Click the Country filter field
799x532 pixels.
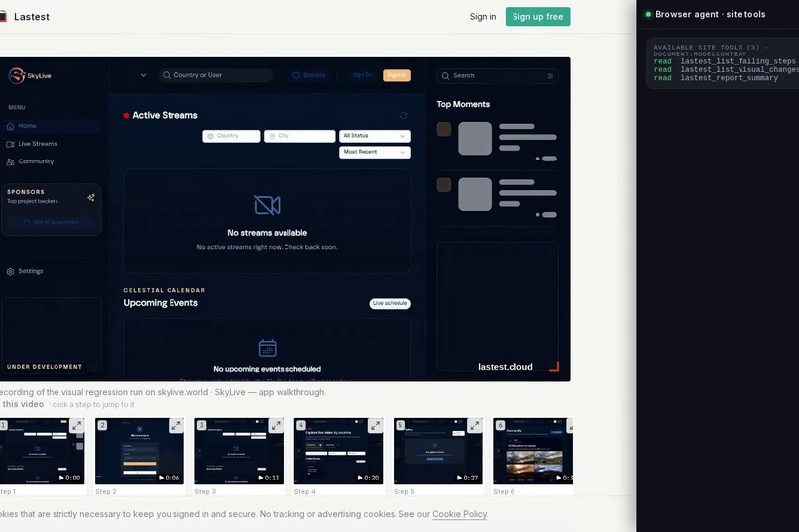tap(231, 136)
